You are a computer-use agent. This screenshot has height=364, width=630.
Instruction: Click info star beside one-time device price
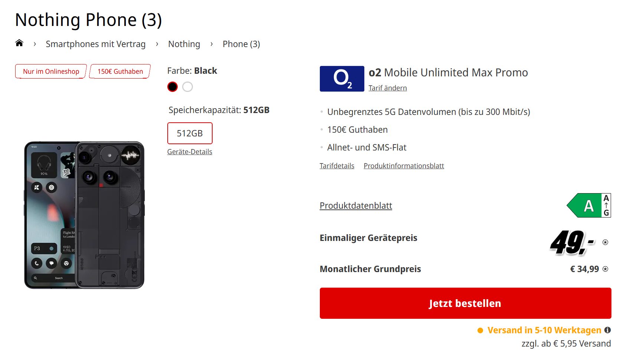pos(605,242)
